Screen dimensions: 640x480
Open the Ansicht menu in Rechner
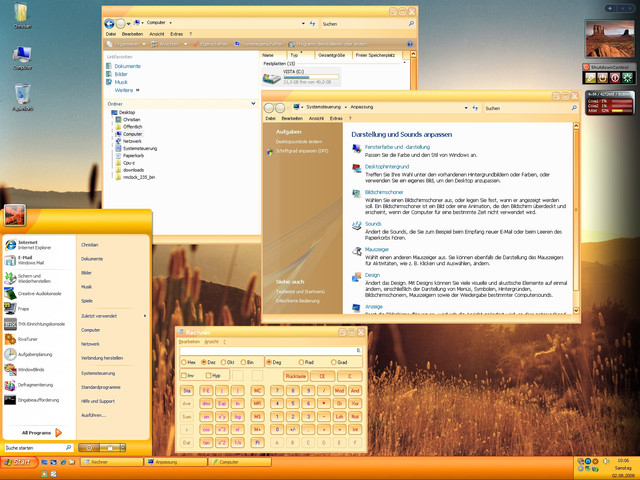click(x=211, y=342)
